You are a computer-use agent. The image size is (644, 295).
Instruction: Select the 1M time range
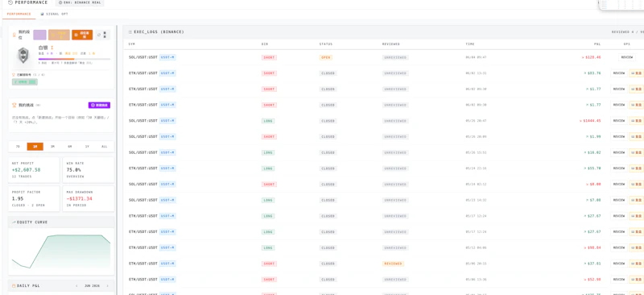(x=35, y=147)
